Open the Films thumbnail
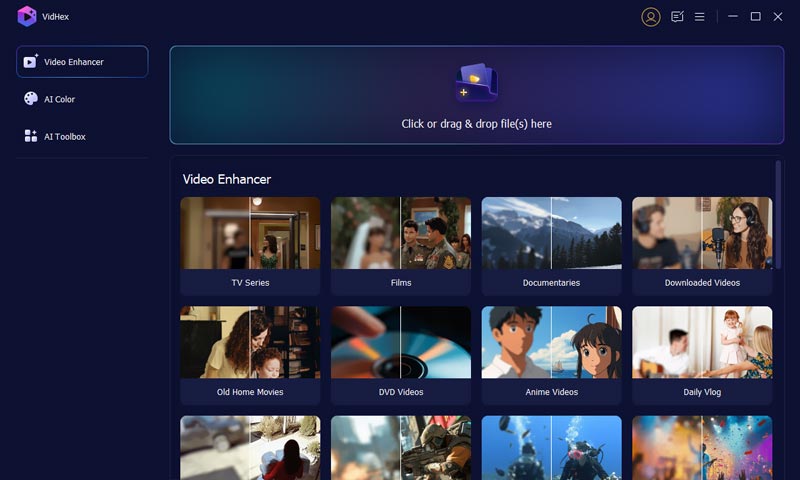This screenshot has height=480, width=800. [401, 233]
